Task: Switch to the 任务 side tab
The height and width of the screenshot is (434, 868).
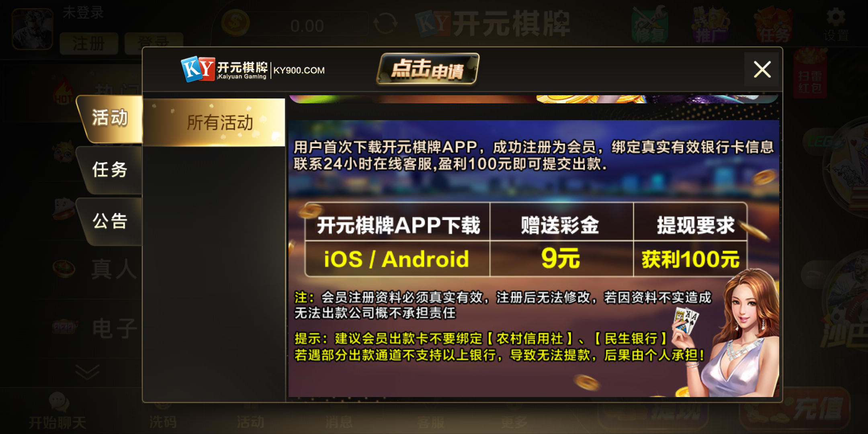Action: click(110, 170)
